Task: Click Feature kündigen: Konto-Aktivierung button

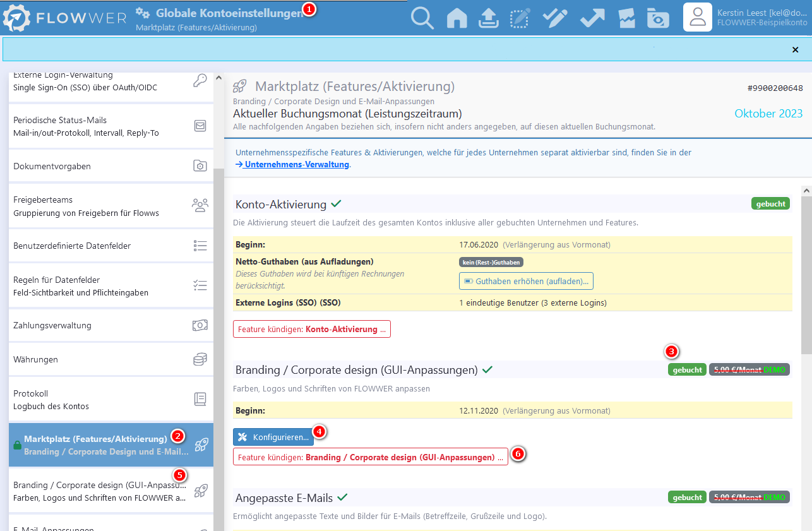Action: [312, 329]
